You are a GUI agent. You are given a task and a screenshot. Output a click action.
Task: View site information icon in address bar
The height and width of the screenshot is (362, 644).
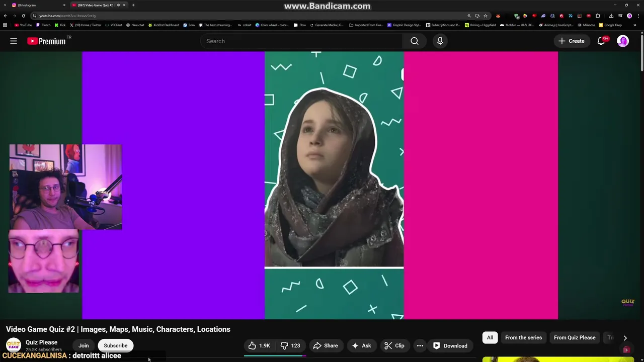[34, 16]
